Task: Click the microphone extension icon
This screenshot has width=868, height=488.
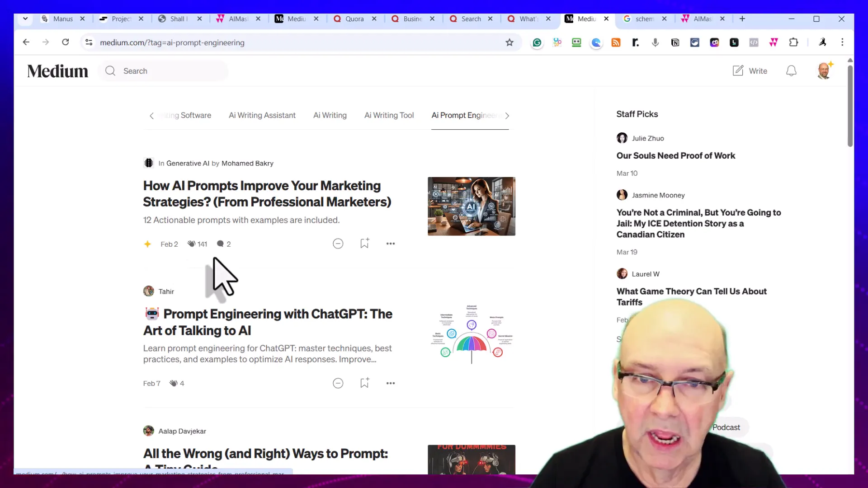Action: (655, 42)
